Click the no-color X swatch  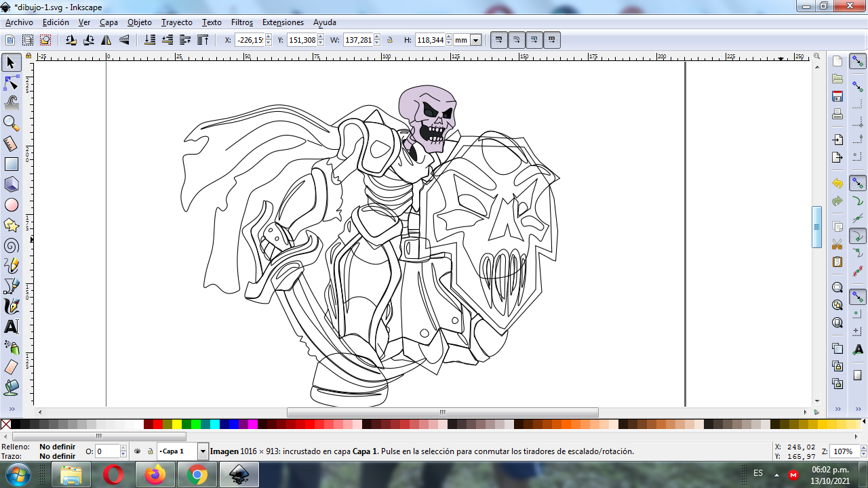[x=5, y=424]
